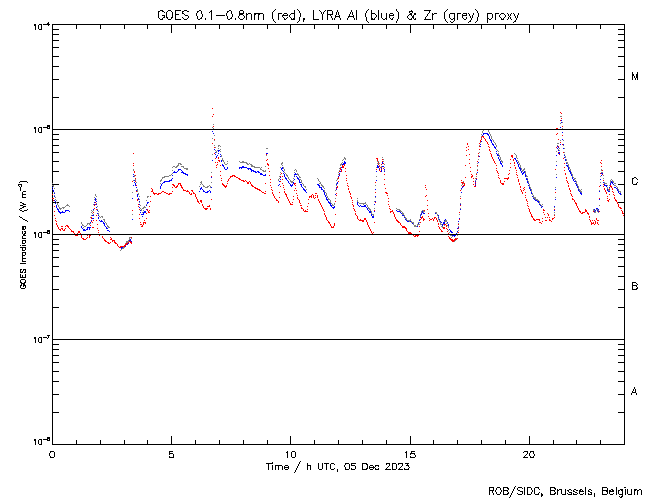Image resolution: width=650 pixels, height=500 pixels.
Task: Click the B flare class label
Action: [x=635, y=287]
